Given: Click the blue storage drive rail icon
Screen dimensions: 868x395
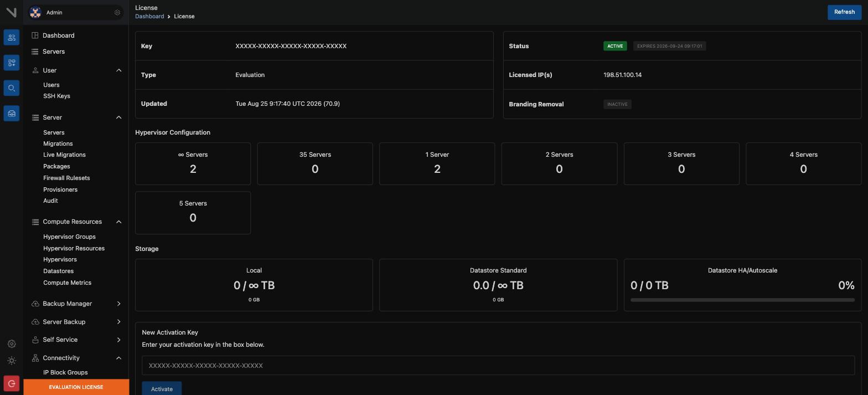Looking at the screenshot, I should pos(12,114).
